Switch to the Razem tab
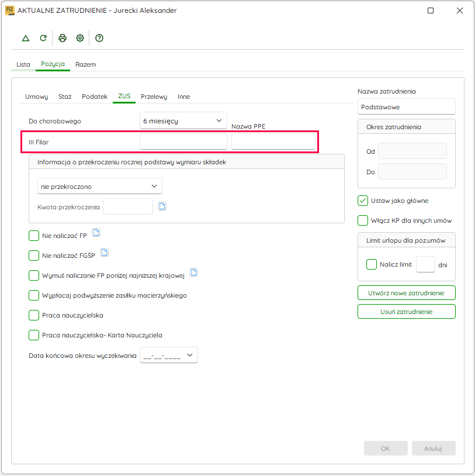The width and height of the screenshot is (475, 476). 85,64
